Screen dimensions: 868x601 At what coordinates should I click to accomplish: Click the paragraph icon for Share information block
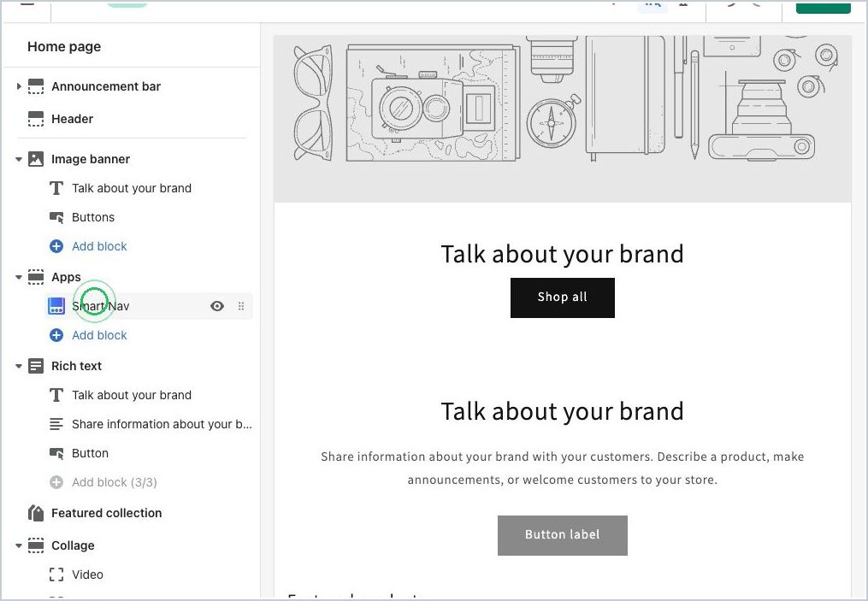pos(56,425)
